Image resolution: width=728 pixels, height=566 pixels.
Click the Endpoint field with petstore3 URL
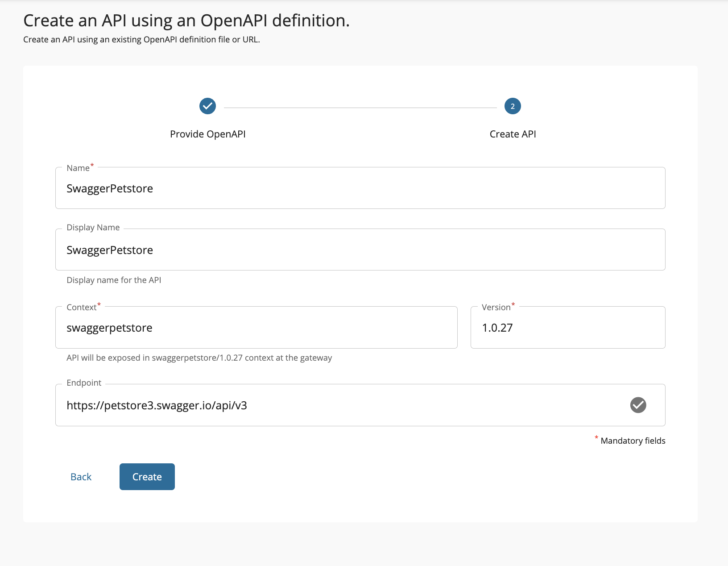point(312,405)
